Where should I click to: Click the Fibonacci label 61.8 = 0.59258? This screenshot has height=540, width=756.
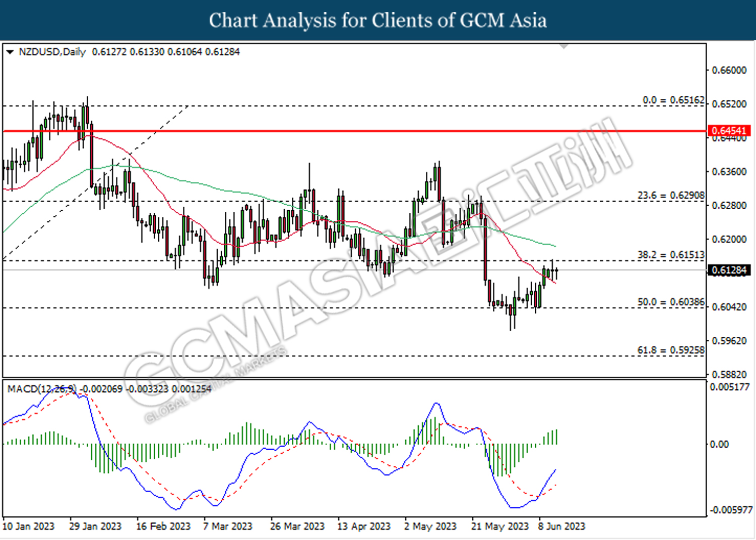point(671,350)
